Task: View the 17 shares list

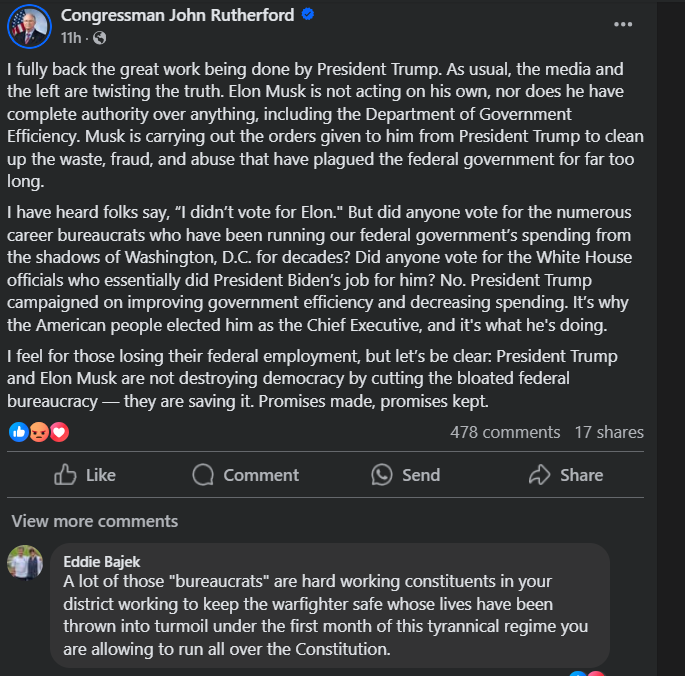Action: click(x=609, y=432)
